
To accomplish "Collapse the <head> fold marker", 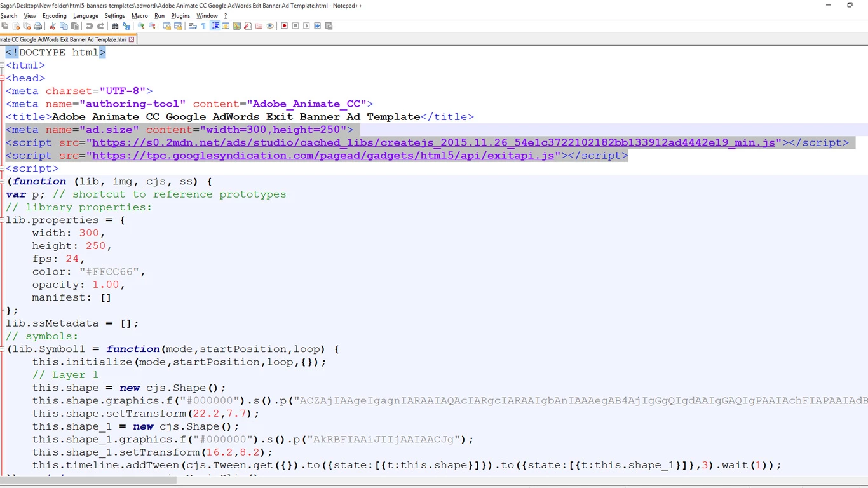I will pyautogui.click(x=3, y=78).
